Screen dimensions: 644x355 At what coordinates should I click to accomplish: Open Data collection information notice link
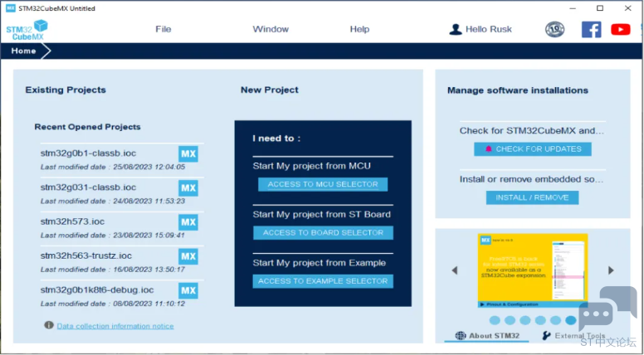(115, 326)
